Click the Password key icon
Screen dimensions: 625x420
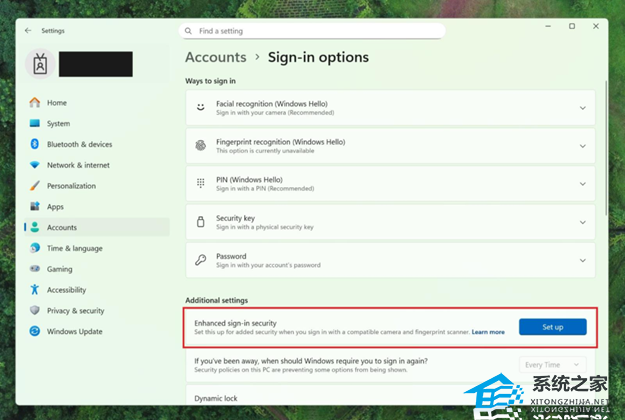coord(200,260)
